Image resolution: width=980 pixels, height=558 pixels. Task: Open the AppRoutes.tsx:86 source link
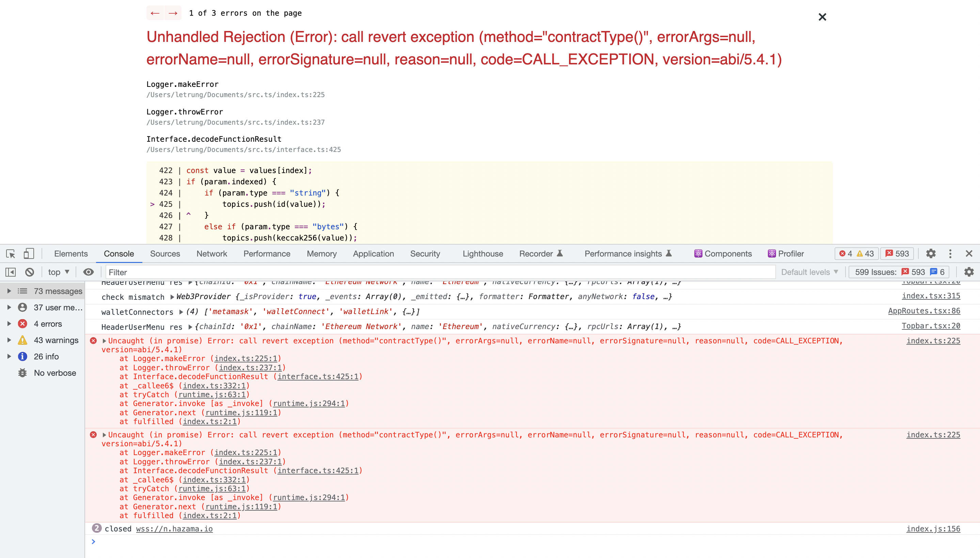924,311
